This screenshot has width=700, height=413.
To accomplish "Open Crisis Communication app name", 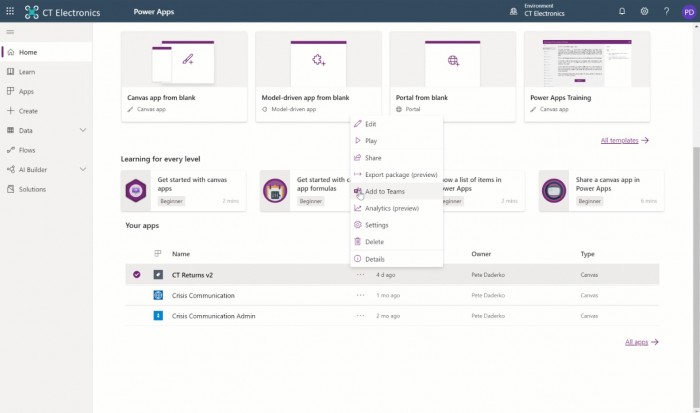I will tap(203, 296).
